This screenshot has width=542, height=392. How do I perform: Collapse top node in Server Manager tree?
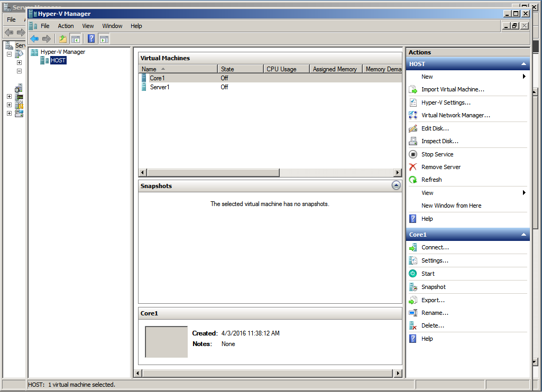(x=10, y=54)
